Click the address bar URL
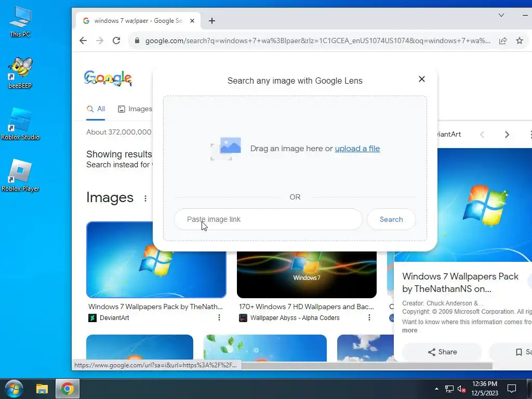532x399 pixels. (x=317, y=41)
